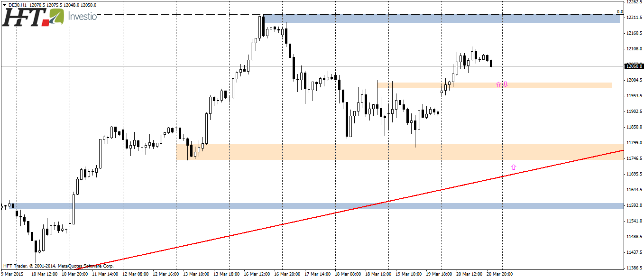Open the chart menu triangle beside DE30,H1
The height and width of the screenshot is (278, 644).
pyautogui.click(x=4, y=5)
